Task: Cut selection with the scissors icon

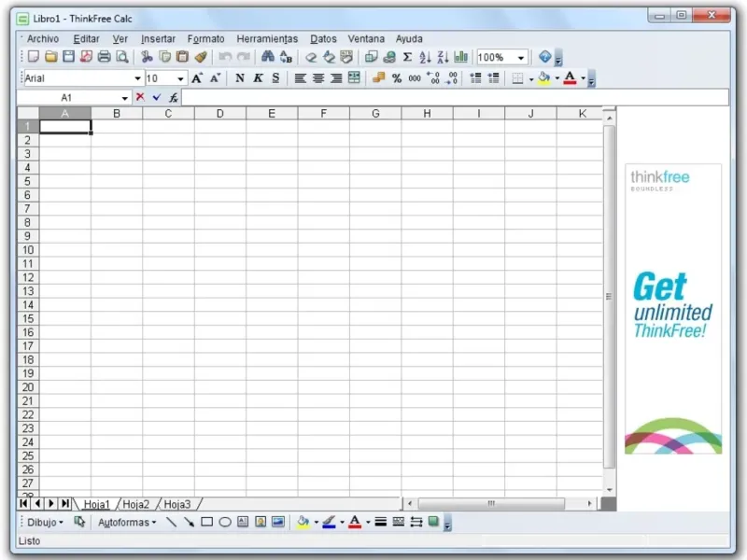Action: [147, 57]
